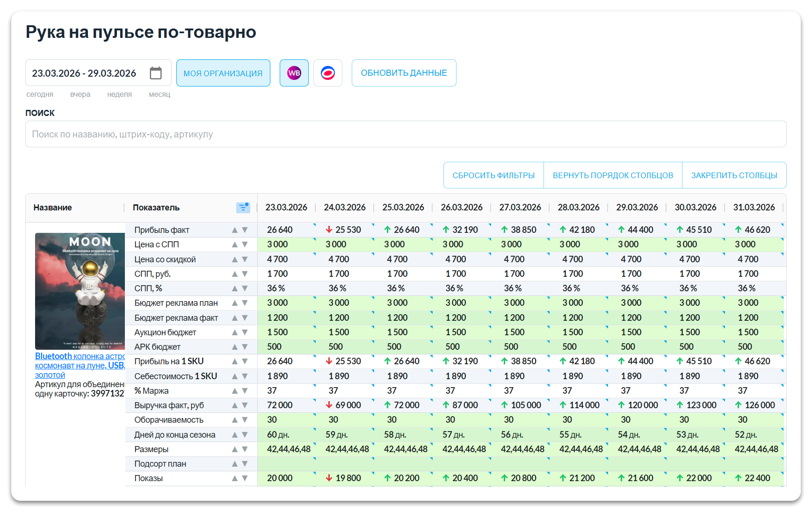Toggle the Wildberries marketplace filter
The height and width of the screenshot is (512, 812).
coord(294,73)
